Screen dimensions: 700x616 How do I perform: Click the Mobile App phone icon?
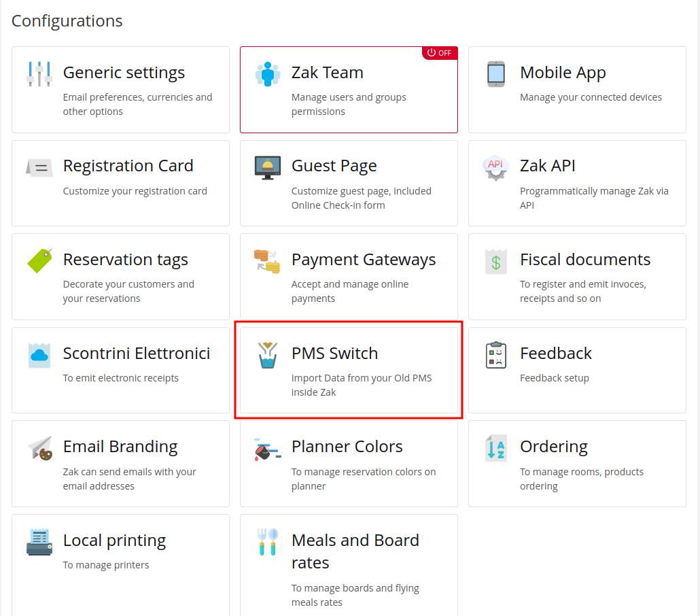[496, 73]
